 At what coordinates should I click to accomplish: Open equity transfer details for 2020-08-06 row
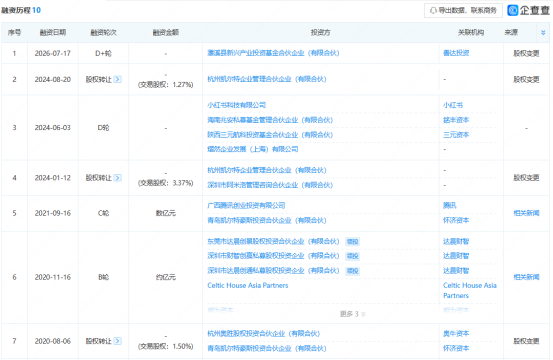click(x=118, y=341)
